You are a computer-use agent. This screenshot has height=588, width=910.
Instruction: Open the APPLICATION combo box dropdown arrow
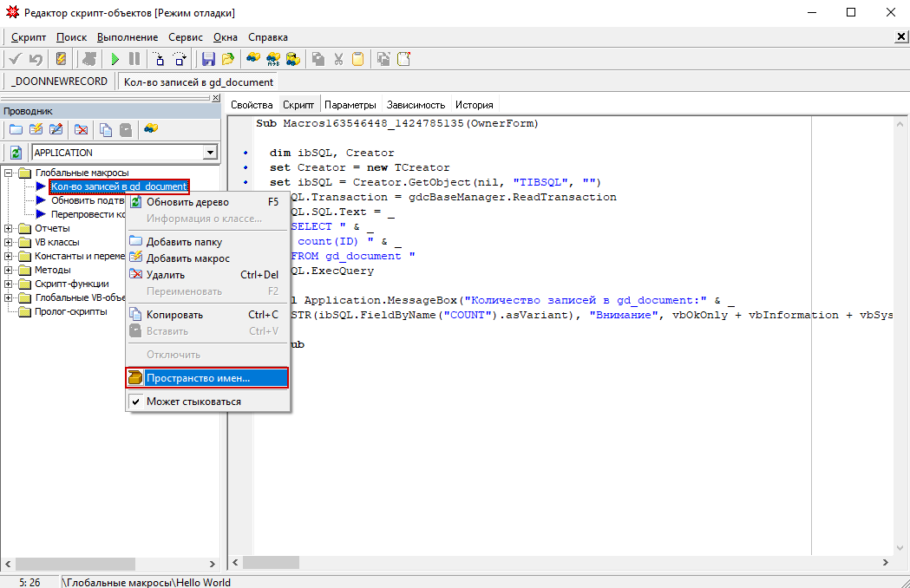209,153
